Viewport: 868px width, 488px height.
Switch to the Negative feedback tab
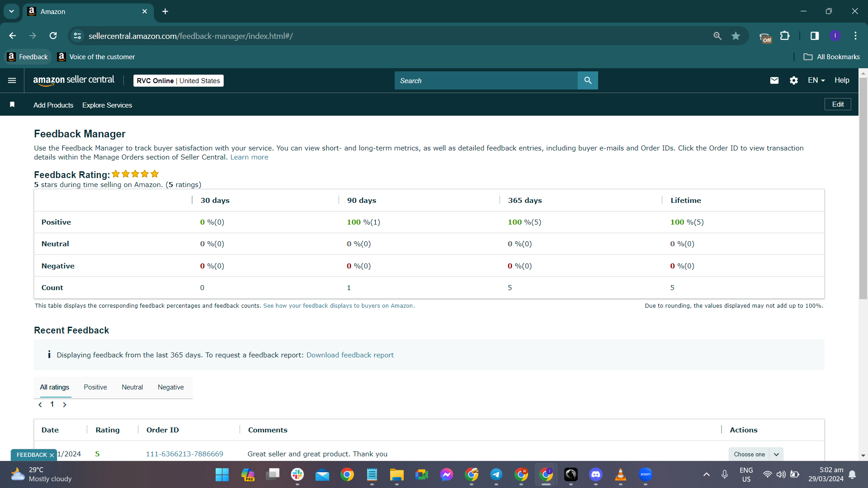click(171, 387)
